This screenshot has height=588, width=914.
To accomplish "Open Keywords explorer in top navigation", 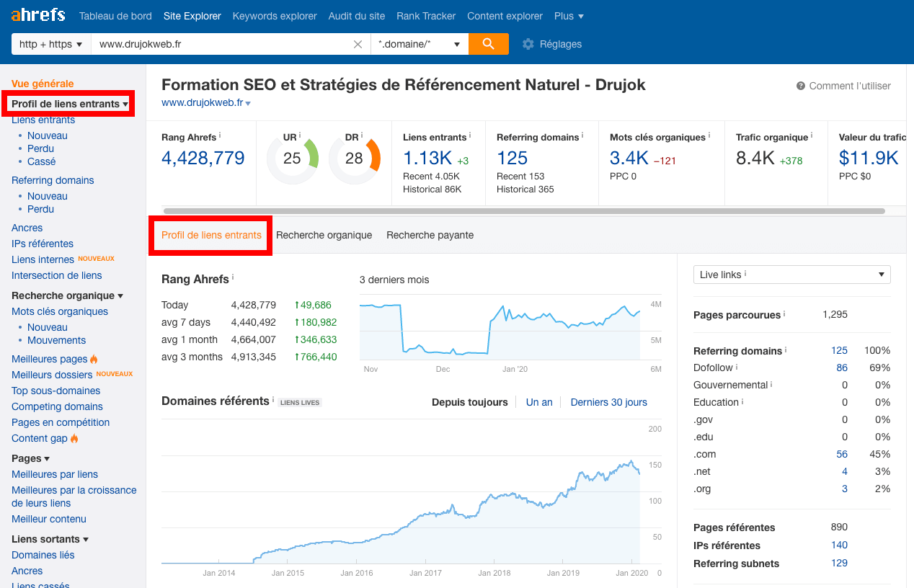I will [275, 16].
